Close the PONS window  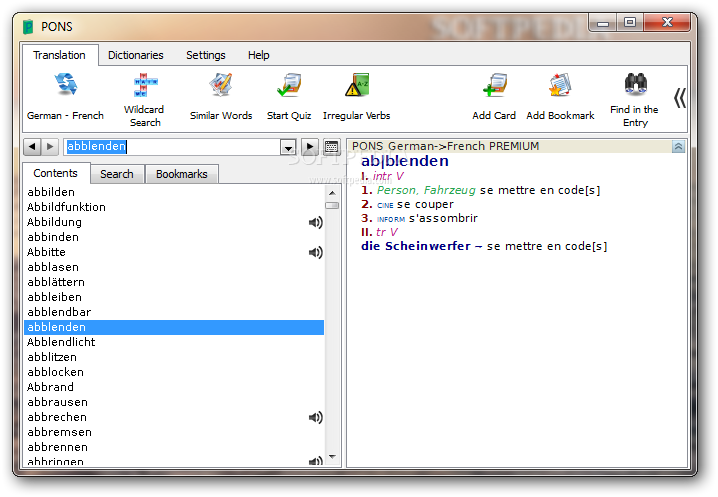coord(667,22)
